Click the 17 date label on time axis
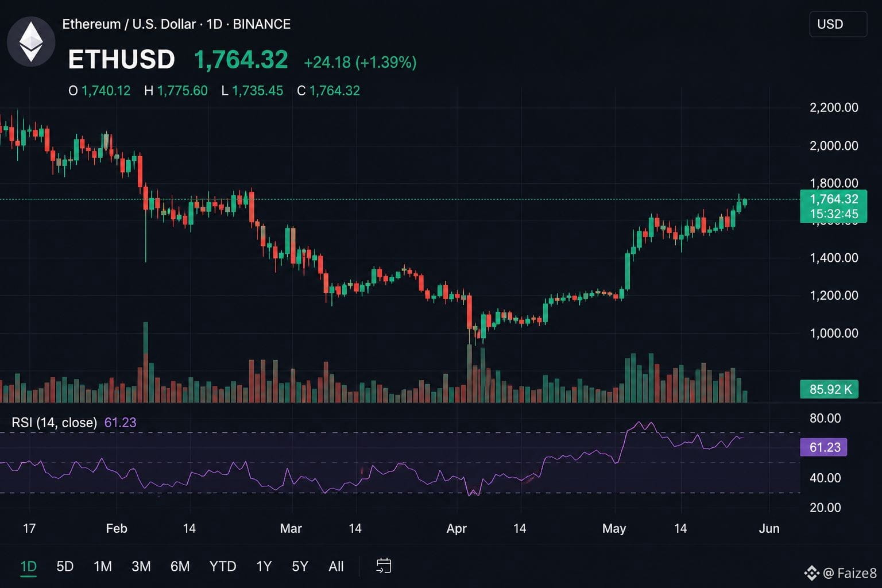The width and height of the screenshot is (882, 588). [x=29, y=528]
